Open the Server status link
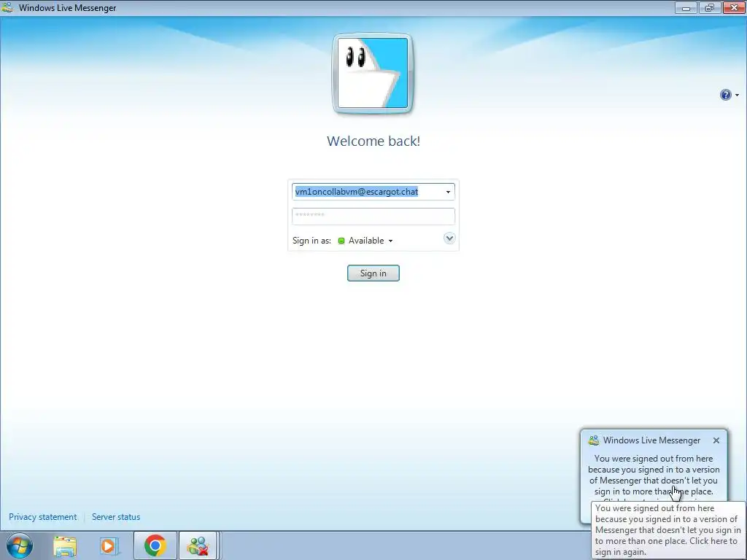Viewport: 747px width, 560px height. coord(116,517)
